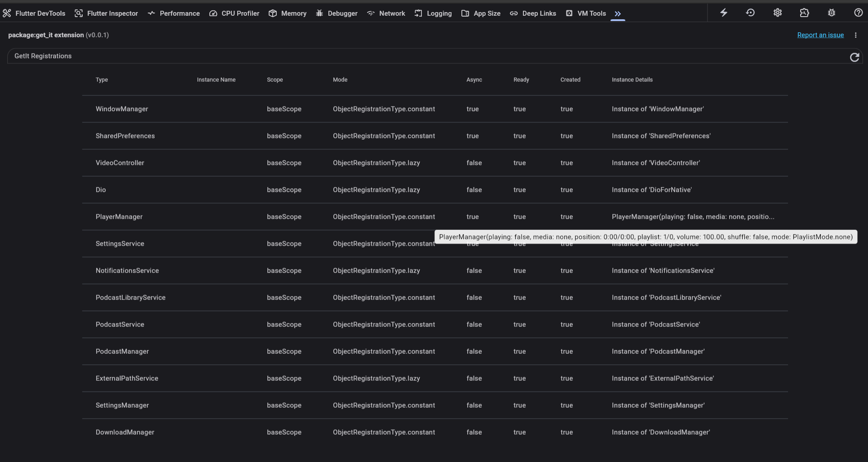
Task: Switch to the Network tab
Action: [386, 13]
